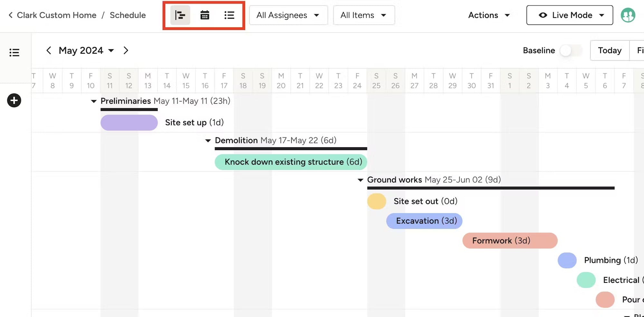Screen dimensions: 644x317
Task: Open the Actions menu
Action: [489, 15]
